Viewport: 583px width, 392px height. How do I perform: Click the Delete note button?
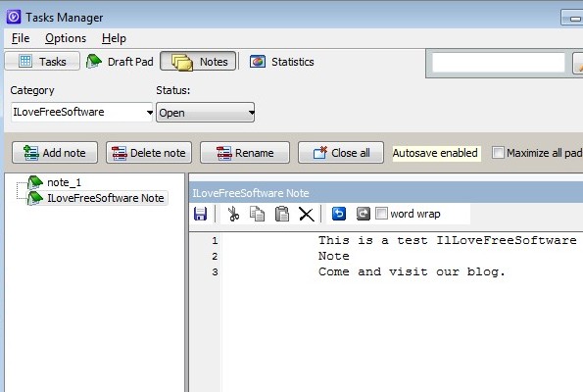click(x=149, y=153)
